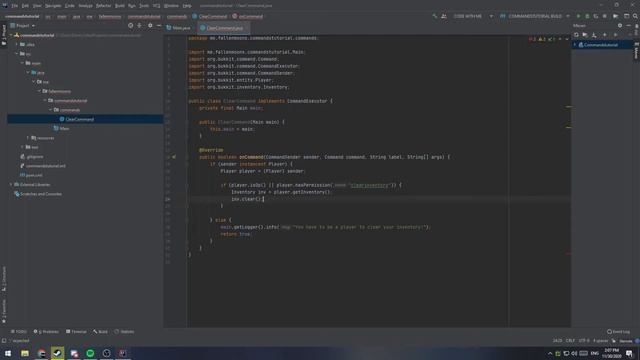This screenshot has height=360, width=640.
Task: Expand External Libraries node
Action: (11, 184)
